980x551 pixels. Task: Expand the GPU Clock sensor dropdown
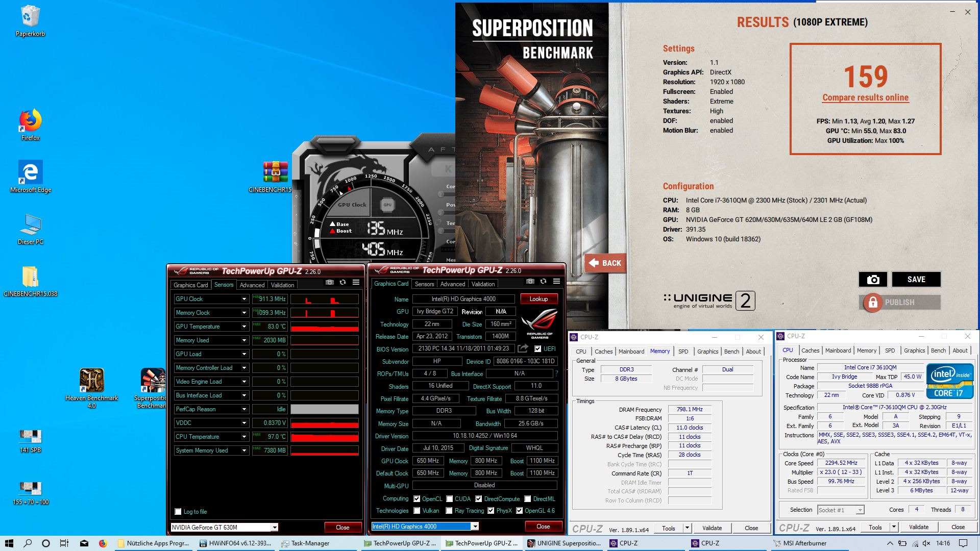point(244,299)
